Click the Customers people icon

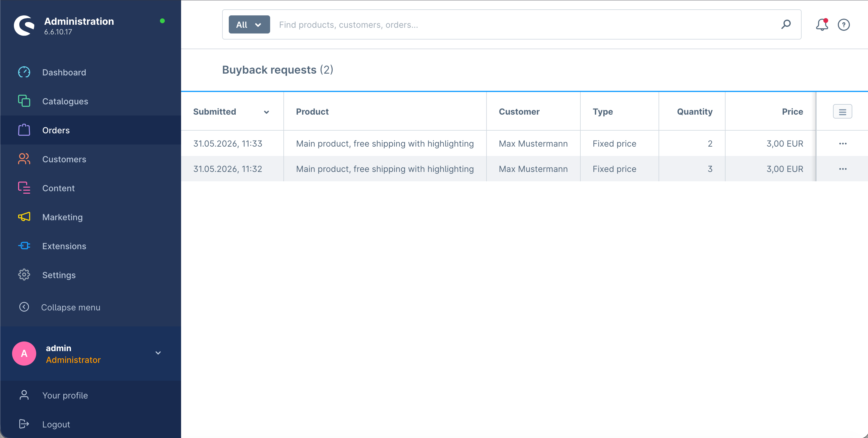24,159
